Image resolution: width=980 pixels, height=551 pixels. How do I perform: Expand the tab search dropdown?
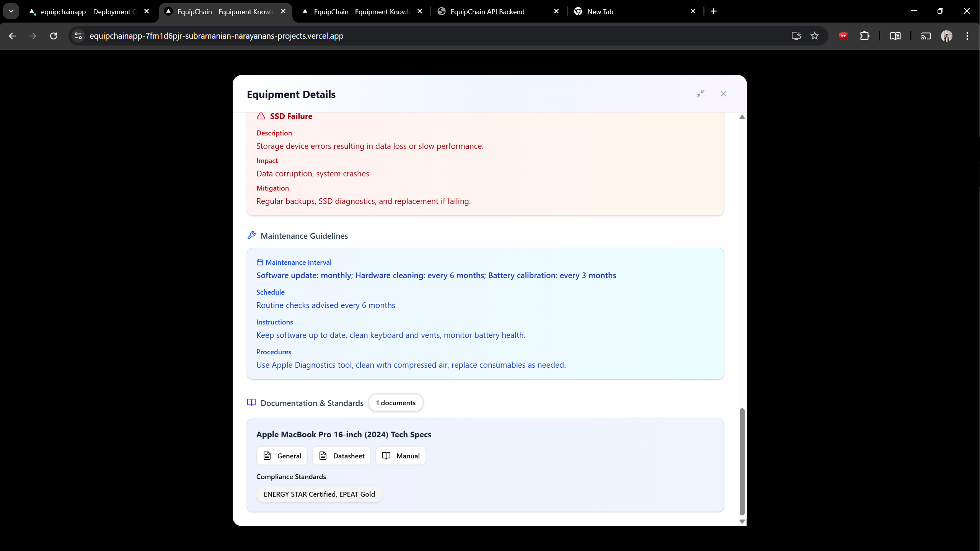tap(11, 11)
